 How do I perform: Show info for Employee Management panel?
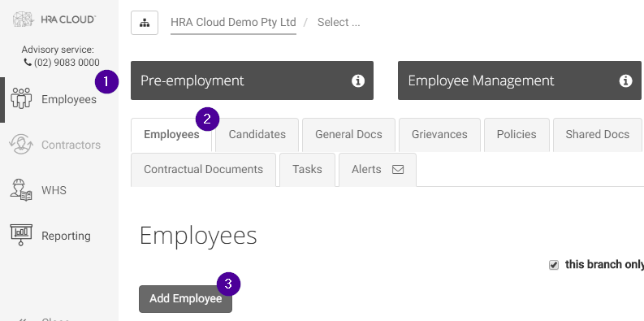(x=625, y=80)
